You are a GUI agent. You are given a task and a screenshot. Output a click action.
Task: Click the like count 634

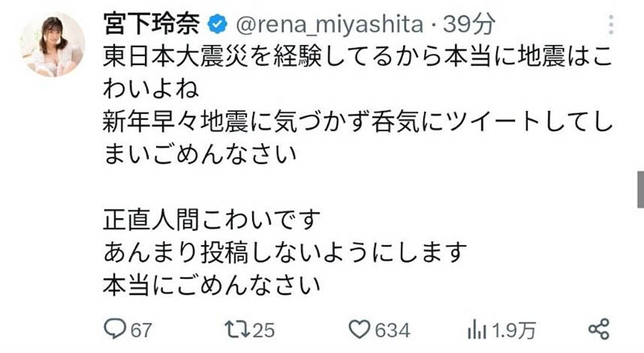click(x=391, y=330)
